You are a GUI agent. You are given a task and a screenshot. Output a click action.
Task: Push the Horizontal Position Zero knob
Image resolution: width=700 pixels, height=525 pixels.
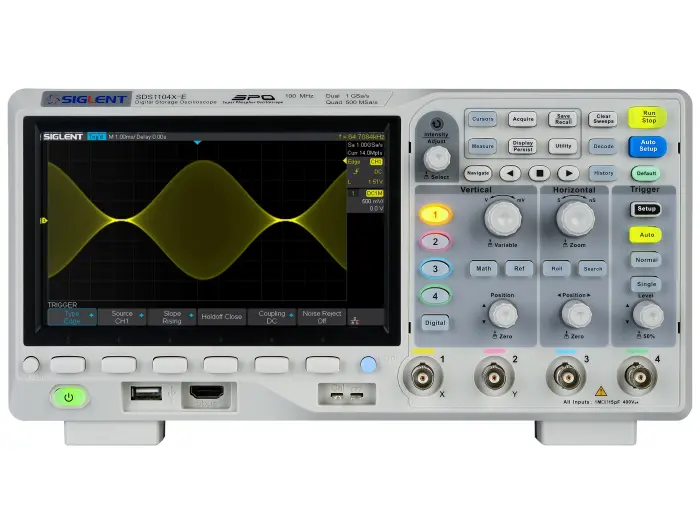click(576, 314)
